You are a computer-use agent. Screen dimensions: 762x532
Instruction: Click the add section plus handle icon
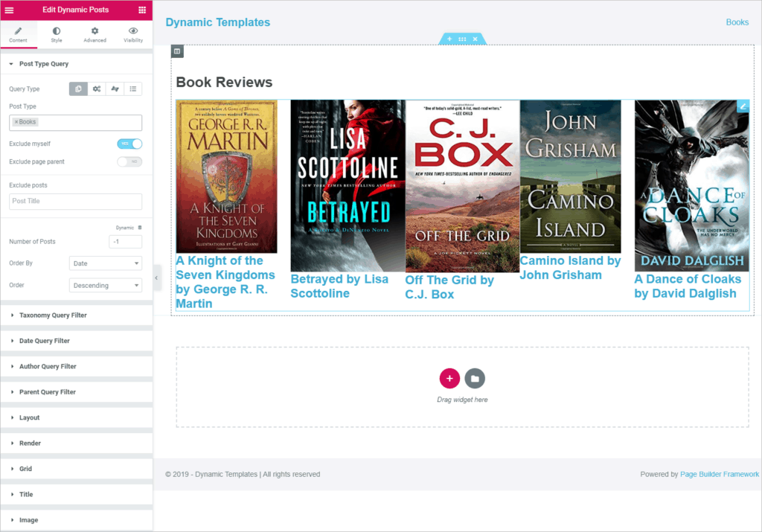(449, 39)
